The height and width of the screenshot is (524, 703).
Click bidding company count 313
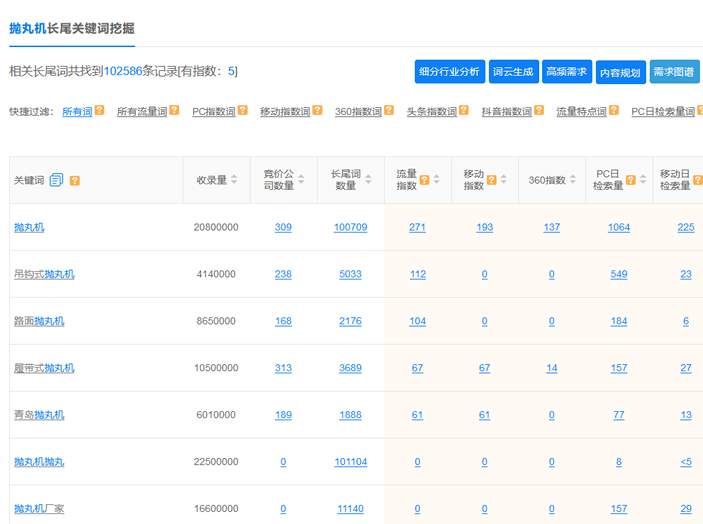pyautogui.click(x=283, y=368)
